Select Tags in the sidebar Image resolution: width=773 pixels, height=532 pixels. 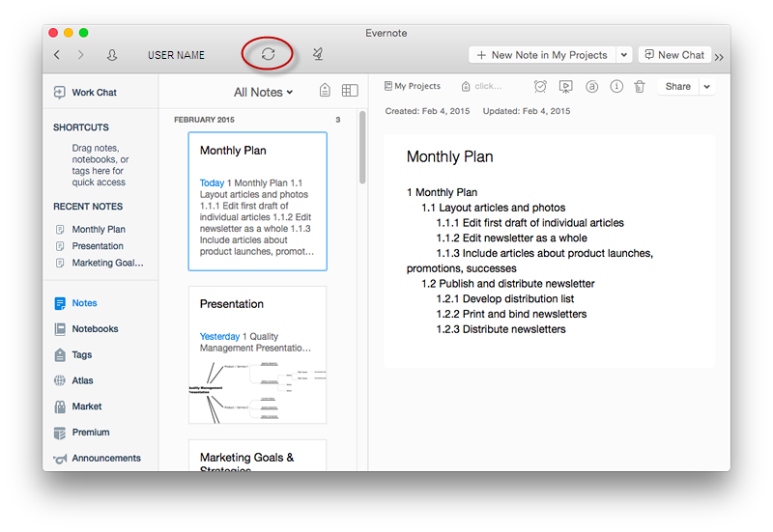click(82, 354)
